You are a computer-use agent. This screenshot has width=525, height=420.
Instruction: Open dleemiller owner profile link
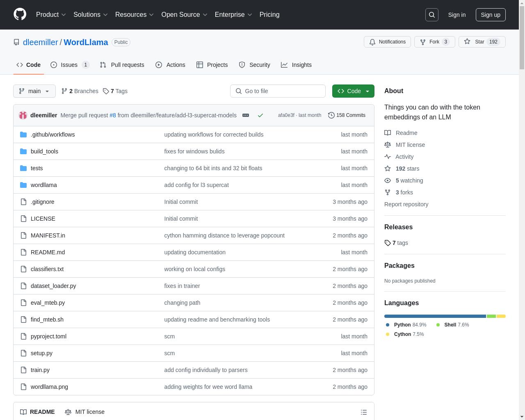click(x=40, y=42)
